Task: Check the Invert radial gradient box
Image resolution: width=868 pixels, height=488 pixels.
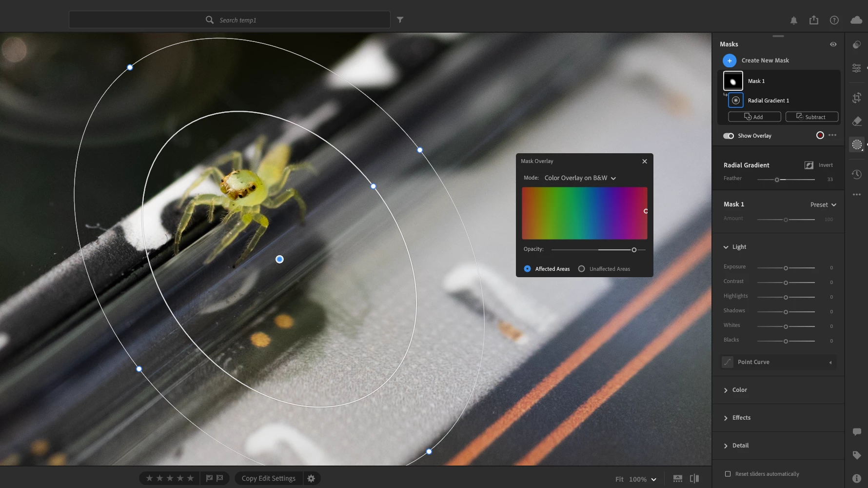Action: 809,165
